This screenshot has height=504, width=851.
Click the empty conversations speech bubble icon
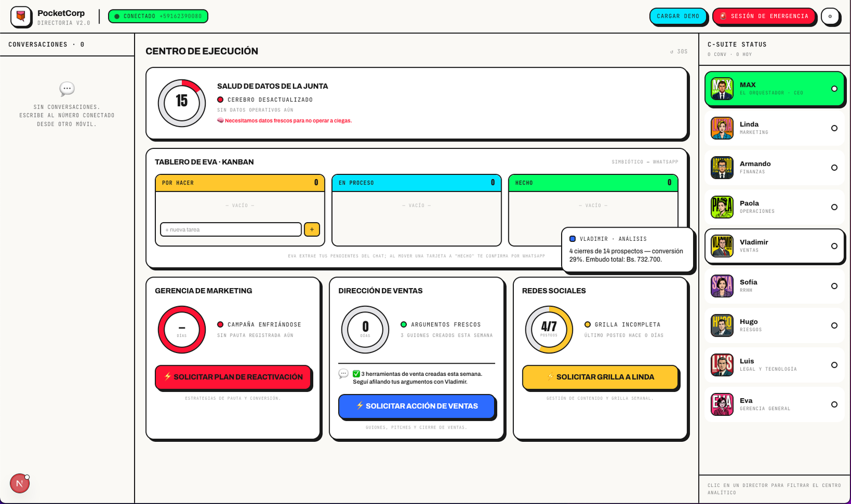pyautogui.click(x=67, y=89)
